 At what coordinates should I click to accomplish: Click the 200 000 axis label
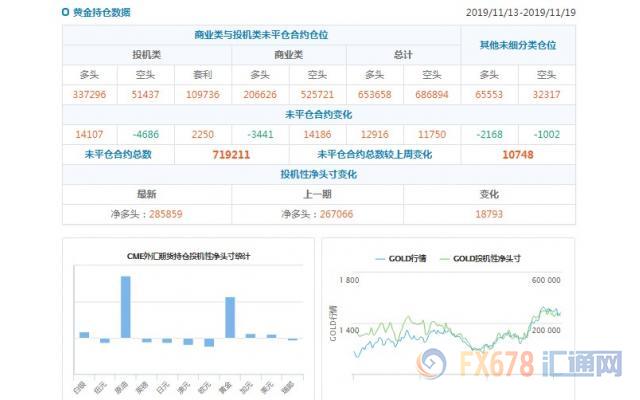(x=546, y=330)
